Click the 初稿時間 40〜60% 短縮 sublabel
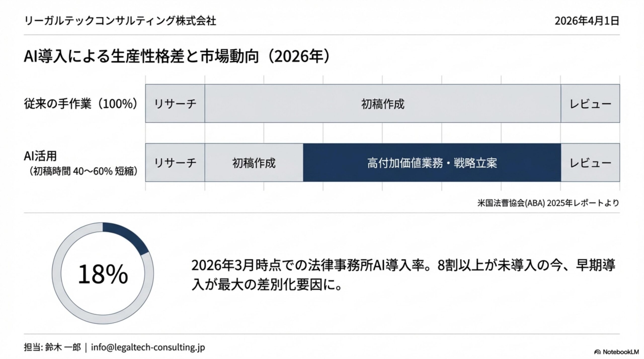Image resolution: width=644 pixels, height=359 pixels. tap(83, 172)
